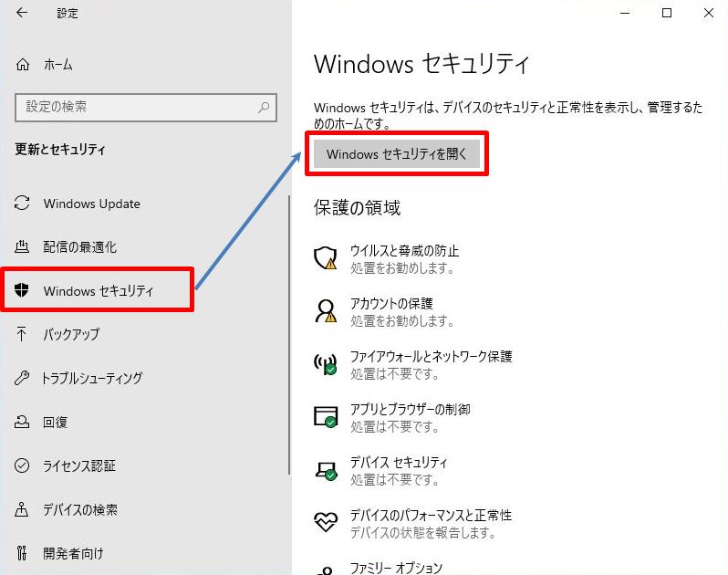Click the app and browser control icon
This screenshot has width=728, height=575.
(326, 416)
